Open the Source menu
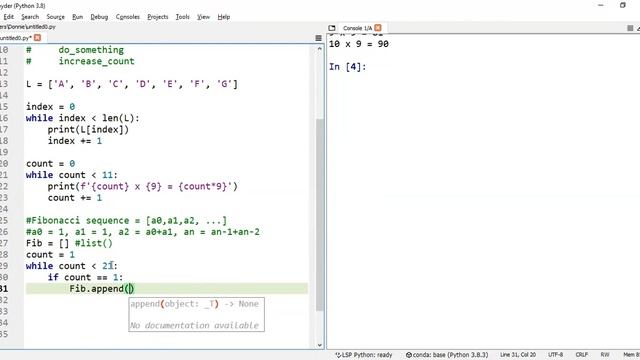This screenshot has width=640, height=360. click(56, 17)
